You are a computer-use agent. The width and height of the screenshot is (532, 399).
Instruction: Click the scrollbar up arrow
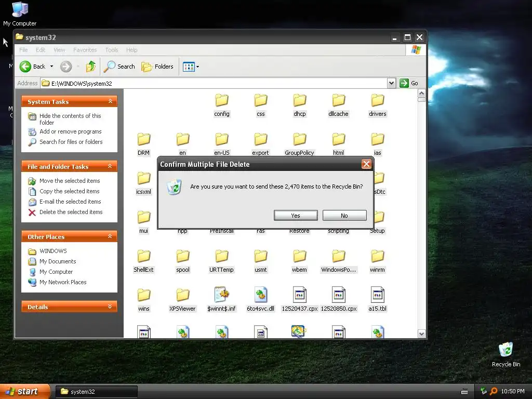coord(421,94)
